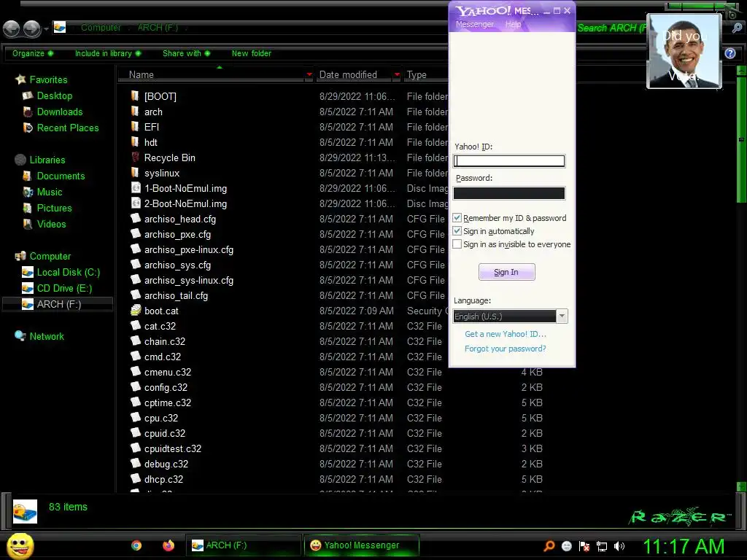Open the Date modified column filter arrow

[x=397, y=75]
